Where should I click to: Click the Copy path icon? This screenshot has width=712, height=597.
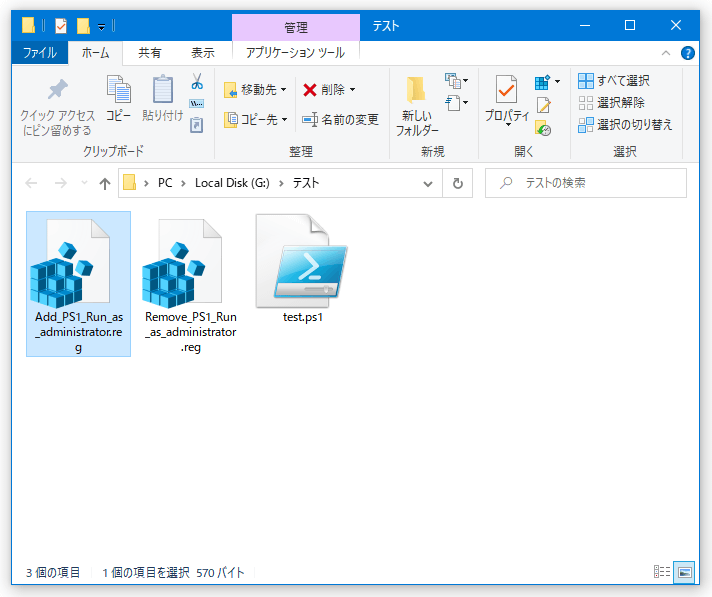point(197,104)
